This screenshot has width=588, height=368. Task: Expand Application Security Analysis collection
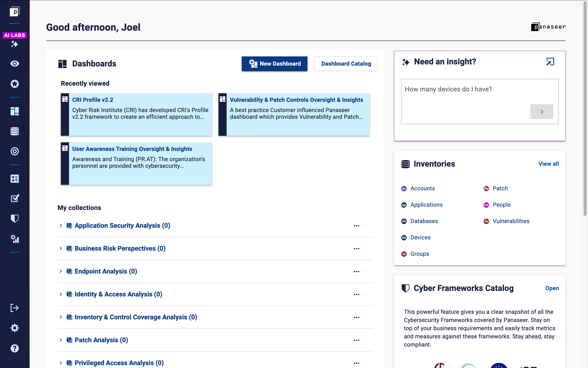pos(61,226)
